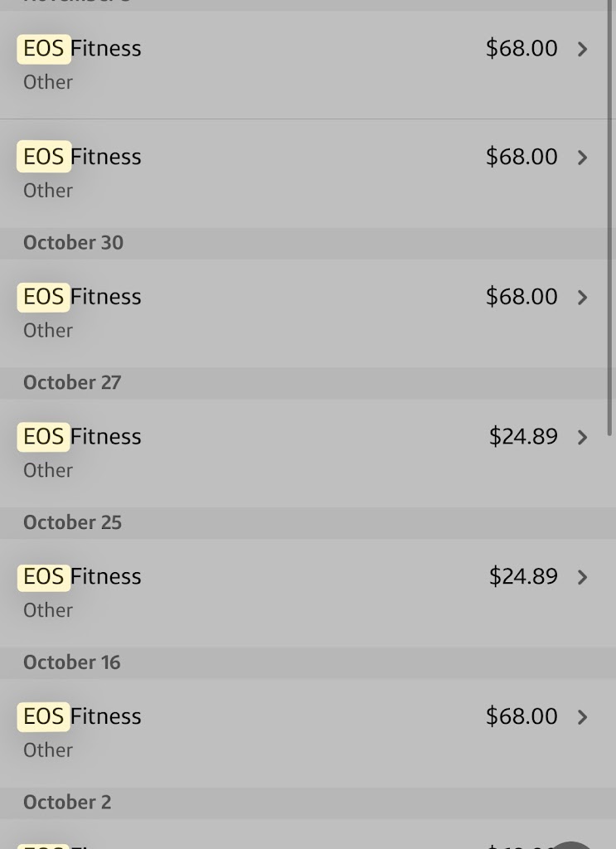Open October 30 transaction chevron arrow
The height and width of the screenshot is (849, 616).
pos(582,298)
